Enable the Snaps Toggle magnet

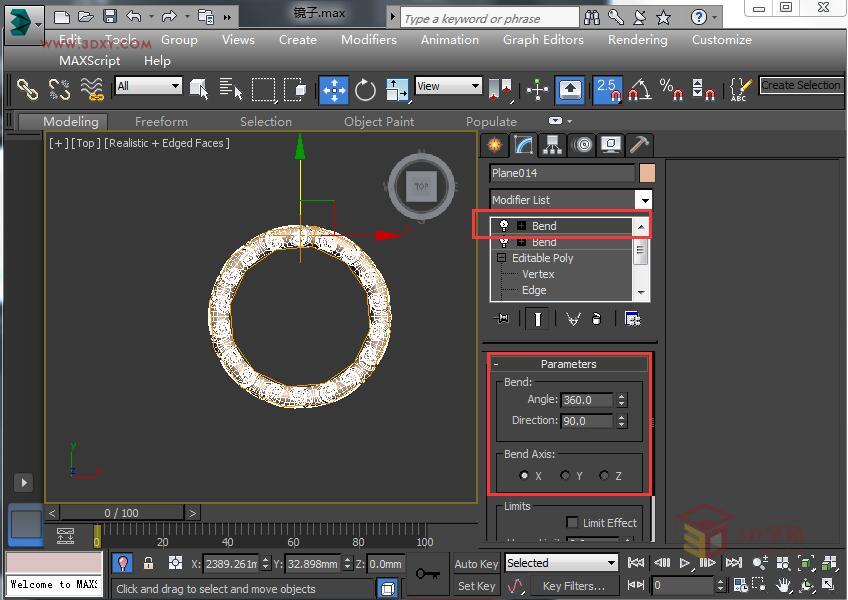(x=607, y=90)
